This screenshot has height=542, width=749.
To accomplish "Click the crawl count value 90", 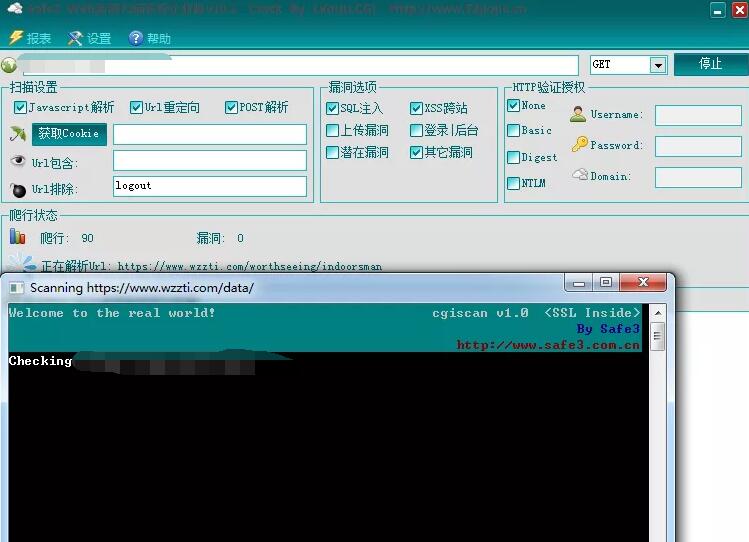I will 87,238.
